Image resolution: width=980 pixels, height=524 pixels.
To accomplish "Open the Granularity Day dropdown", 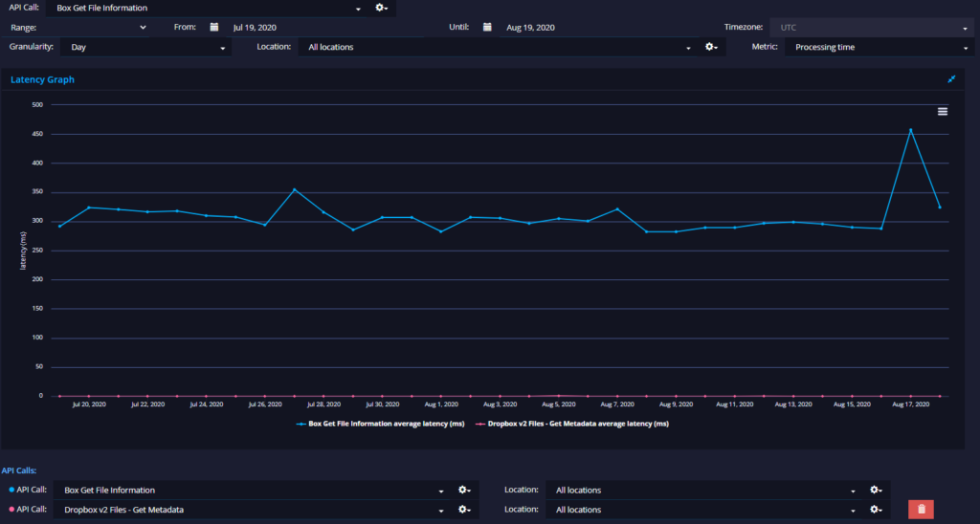I will click(x=145, y=48).
